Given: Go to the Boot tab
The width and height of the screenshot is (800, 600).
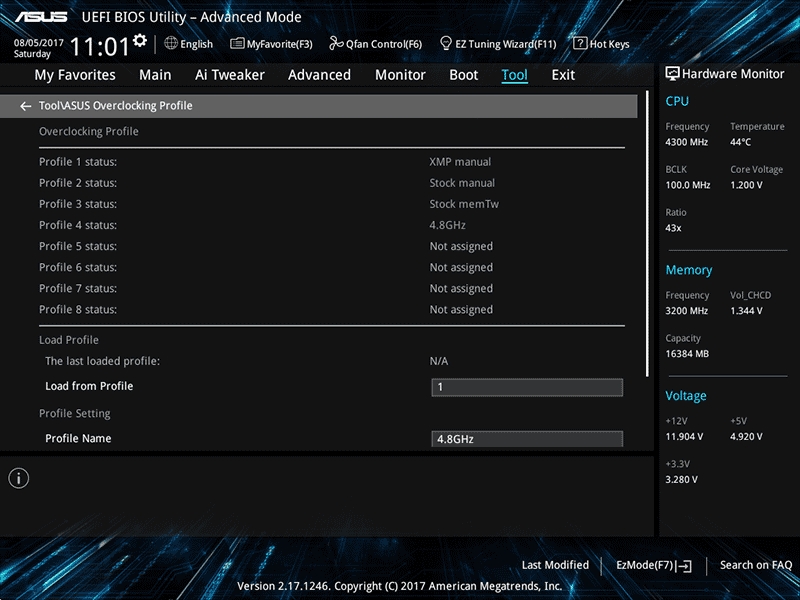Looking at the screenshot, I should [x=463, y=75].
